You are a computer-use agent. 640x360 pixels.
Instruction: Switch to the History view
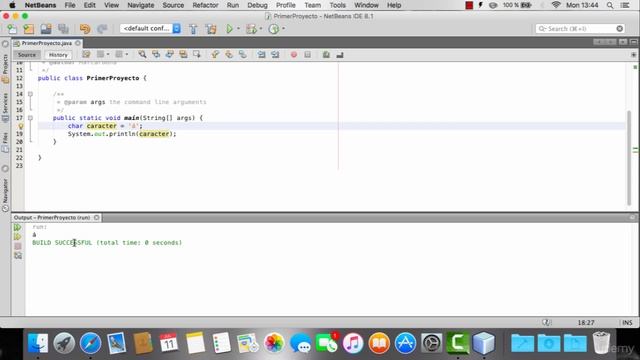[x=58, y=55]
